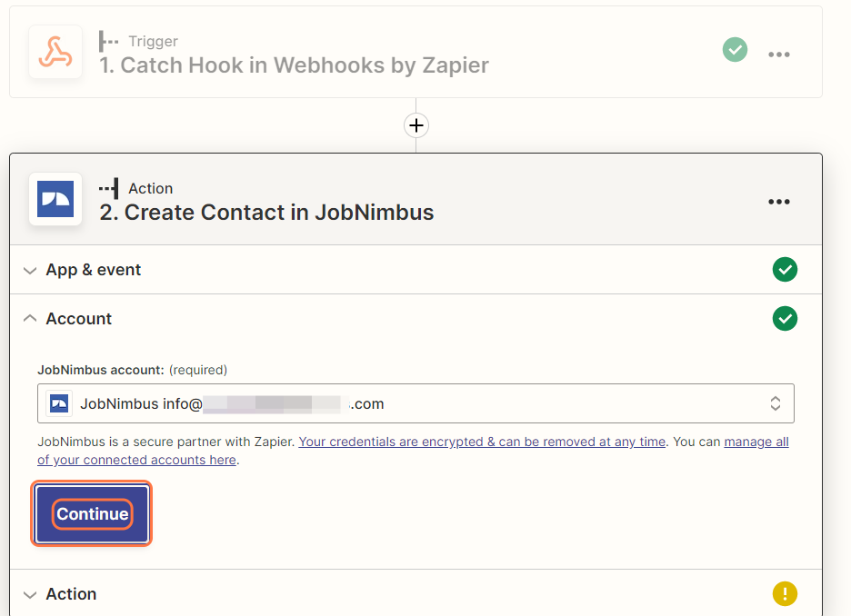This screenshot has height=616, width=851.
Task: Open the credentials are encrypted link
Action: [x=482, y=442]
